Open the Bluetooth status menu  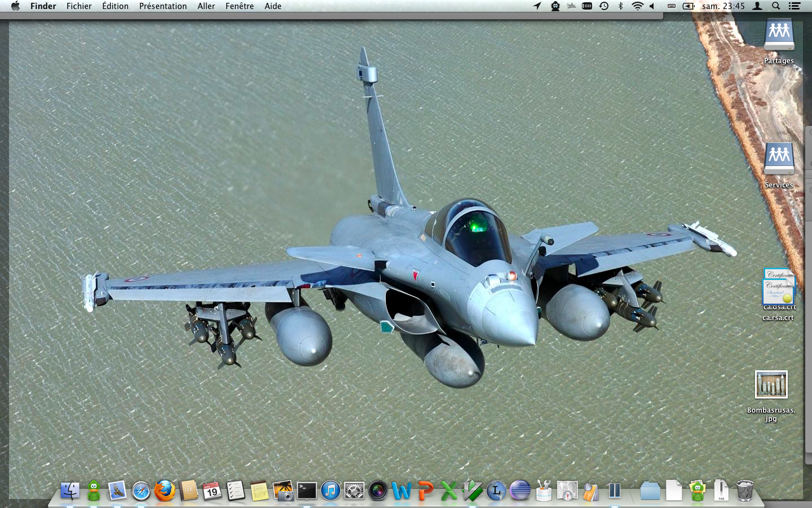[x=620, y=6]
